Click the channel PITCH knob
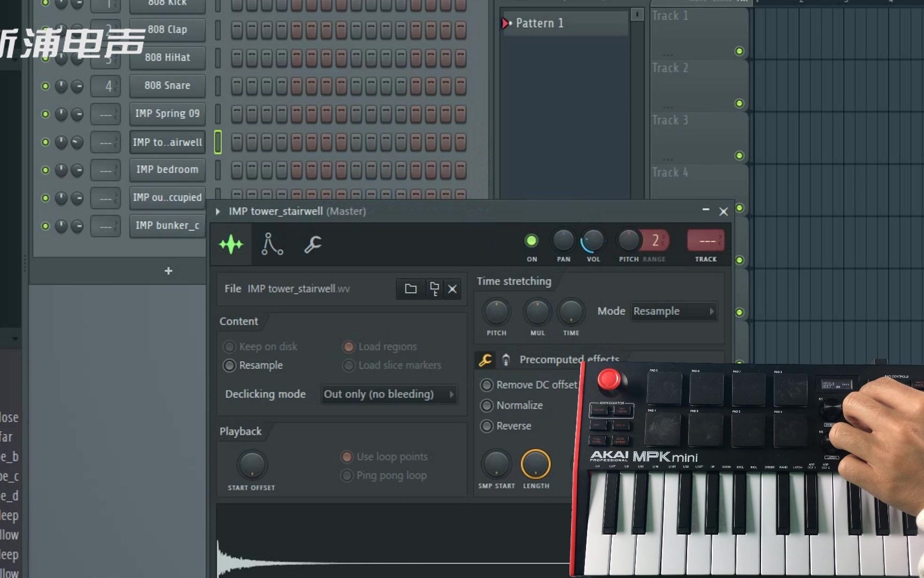The image size is (924, 578). click(x=629, y=241)
